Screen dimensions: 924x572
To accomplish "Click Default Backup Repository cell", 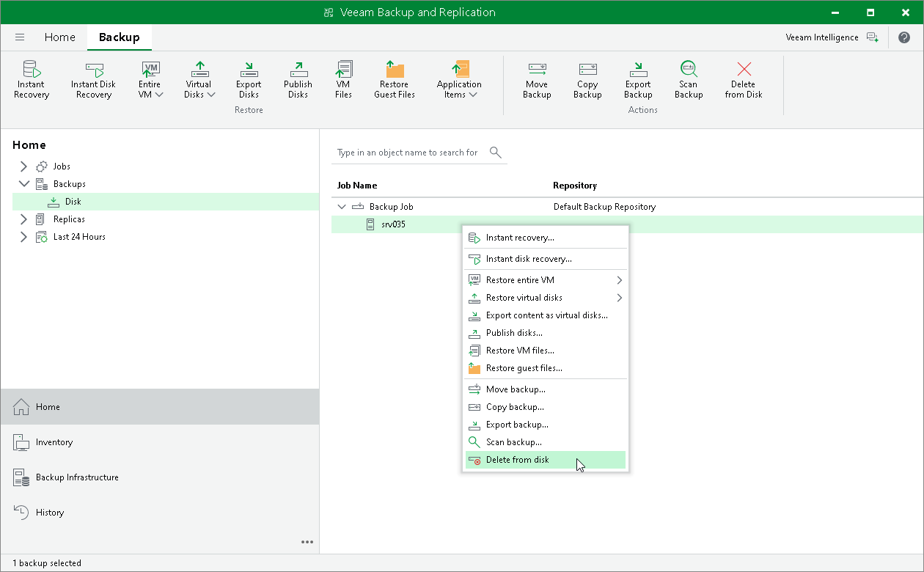I will [x=604, y=207].
